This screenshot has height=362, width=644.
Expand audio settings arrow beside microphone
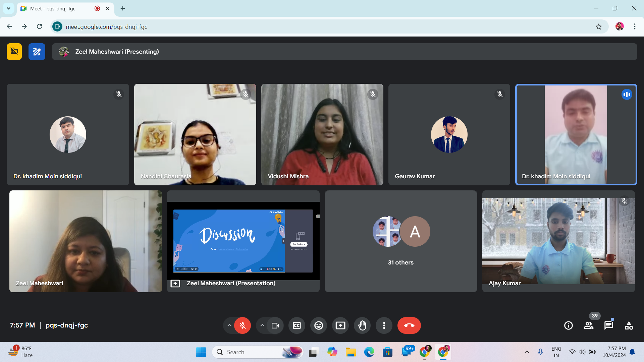[x=229, y=325]
